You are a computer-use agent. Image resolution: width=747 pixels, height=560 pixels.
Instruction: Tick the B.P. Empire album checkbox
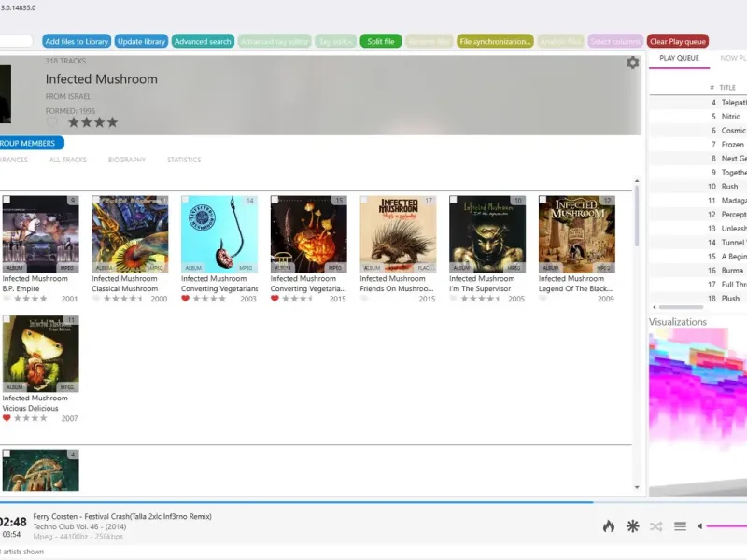click(x=7, y=200)
